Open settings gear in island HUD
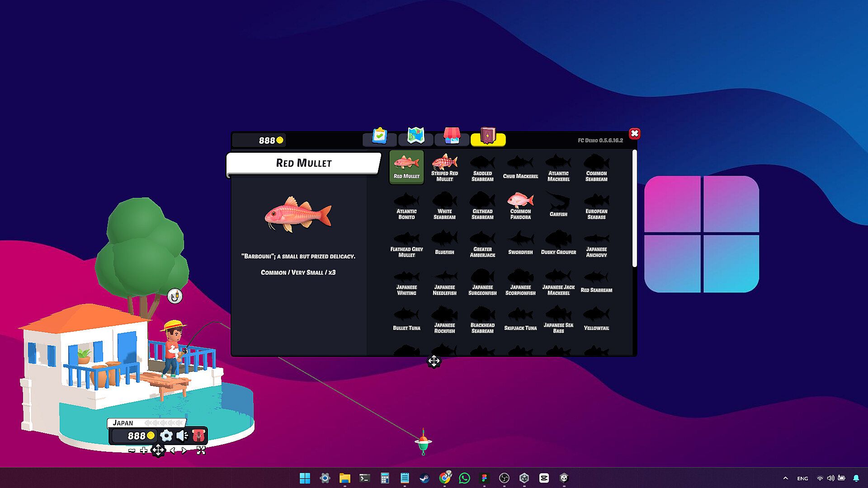868x488 pixels. click(x=166, y=436)
